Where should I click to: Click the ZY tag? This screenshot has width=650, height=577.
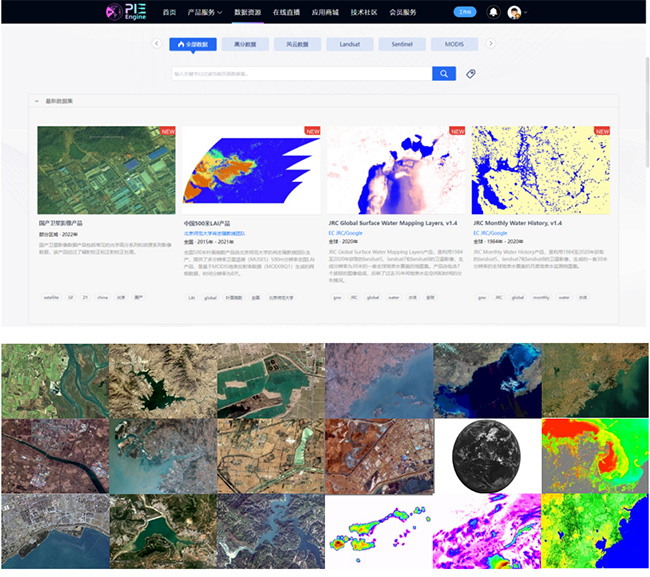[85, 297]
